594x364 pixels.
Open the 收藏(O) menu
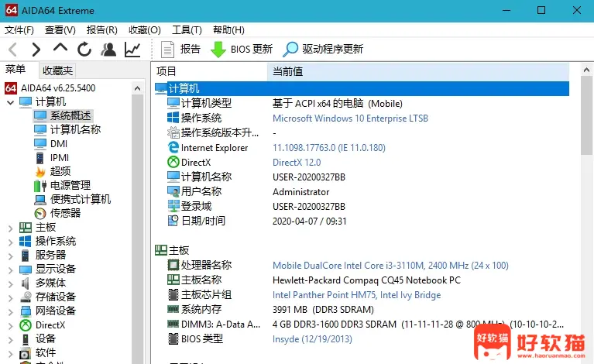(144, 30)
